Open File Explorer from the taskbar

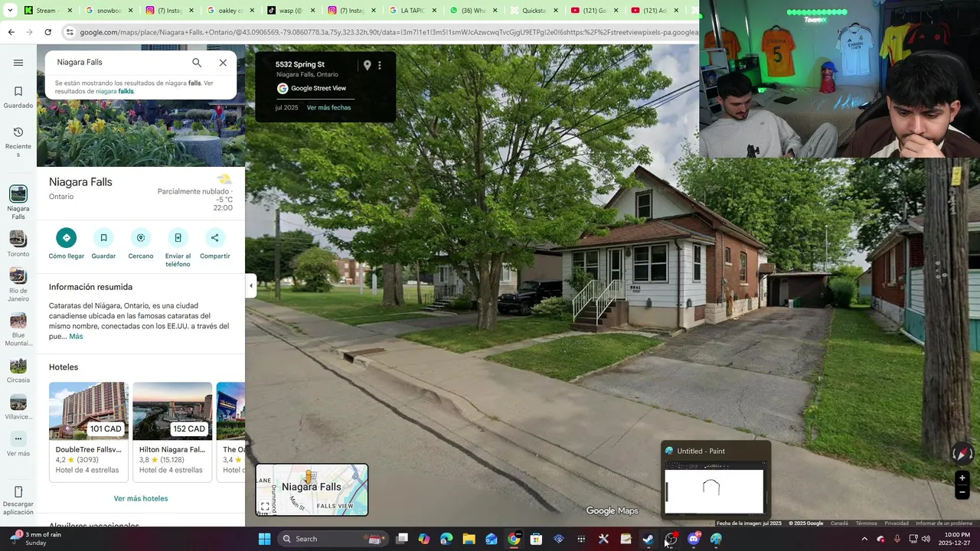(x=469, y=539)
